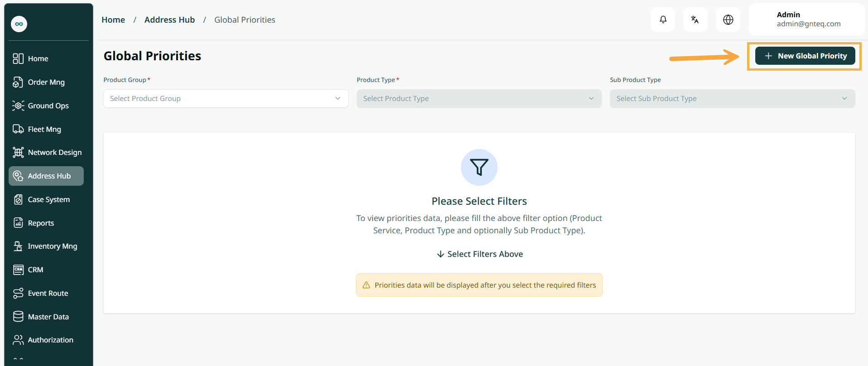Click the filter funnel icon

479,167
